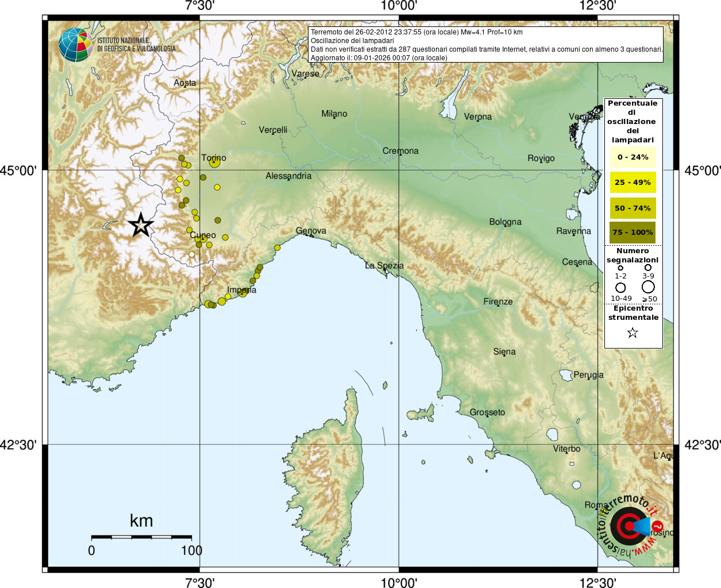Click the epicenter star on the map
Viewport: 721px width, 588px height.
coord(141,225)
